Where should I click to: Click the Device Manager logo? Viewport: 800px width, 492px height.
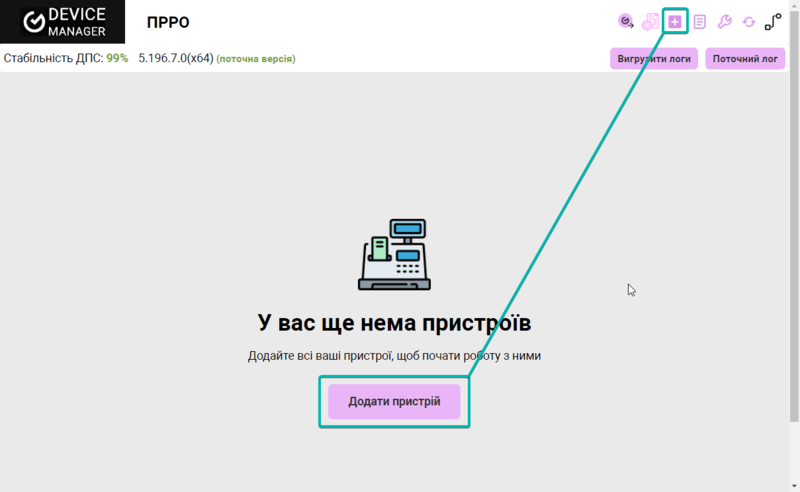(62, 21)
